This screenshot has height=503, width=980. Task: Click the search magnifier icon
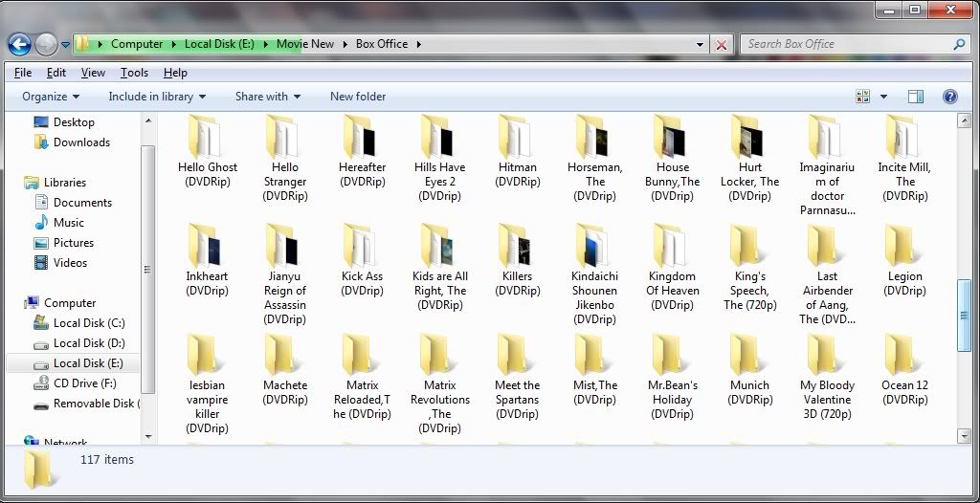point(959,44)
